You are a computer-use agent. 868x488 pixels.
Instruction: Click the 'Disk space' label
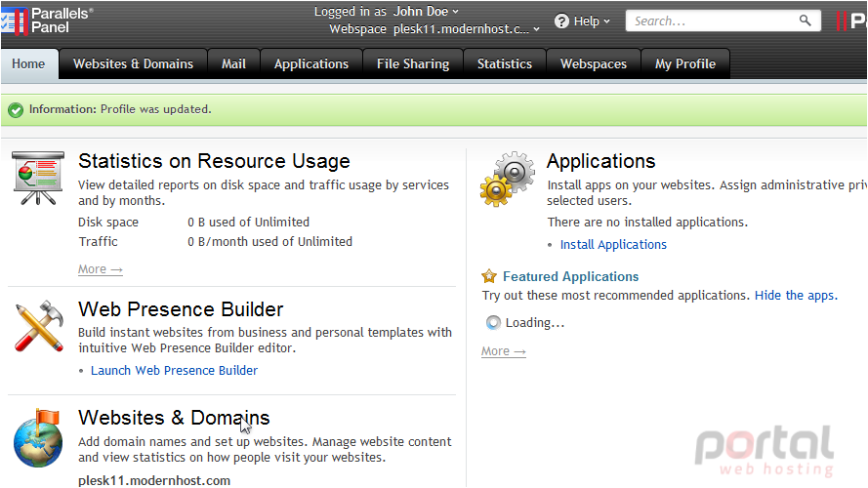click(x=108, y=222)
